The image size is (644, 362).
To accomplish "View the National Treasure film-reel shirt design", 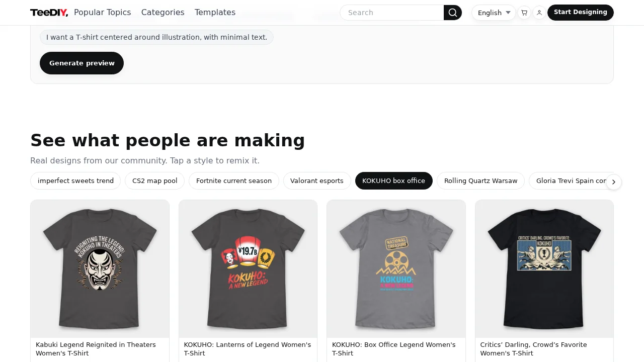I will coord(396,269).
